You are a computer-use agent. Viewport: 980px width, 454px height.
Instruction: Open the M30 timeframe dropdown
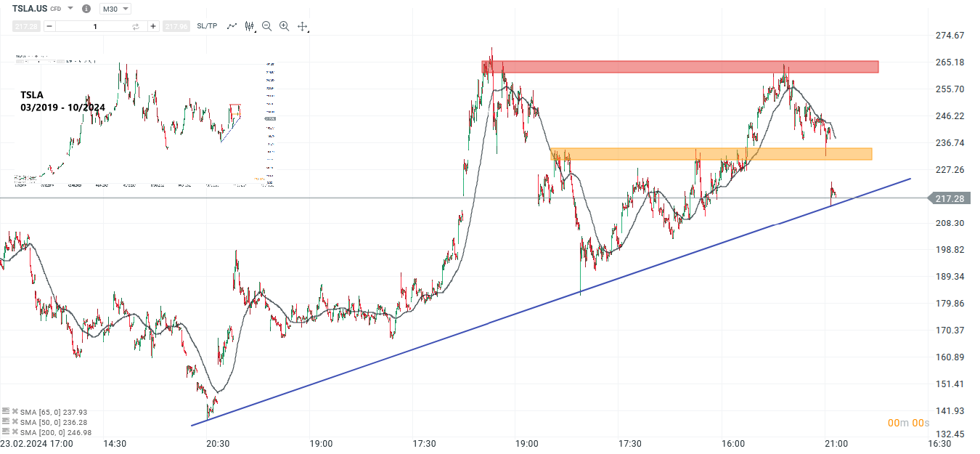pos(115,9)
